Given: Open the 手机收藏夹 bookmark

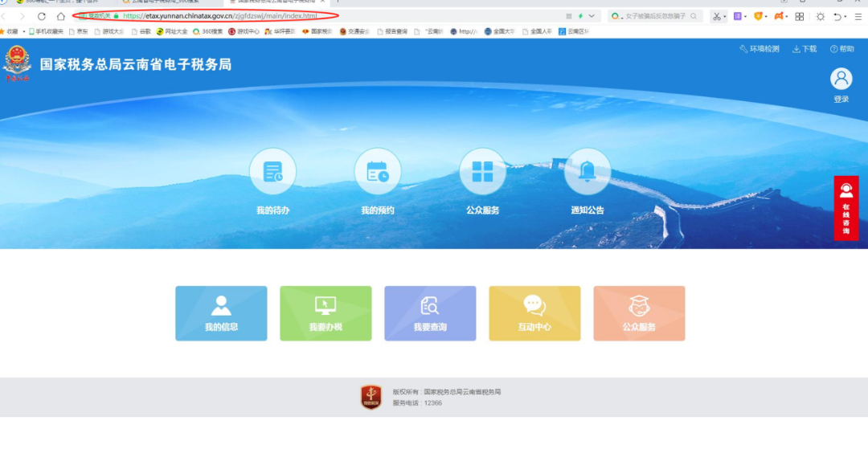Looking at the screenshot, I should 46,31.
